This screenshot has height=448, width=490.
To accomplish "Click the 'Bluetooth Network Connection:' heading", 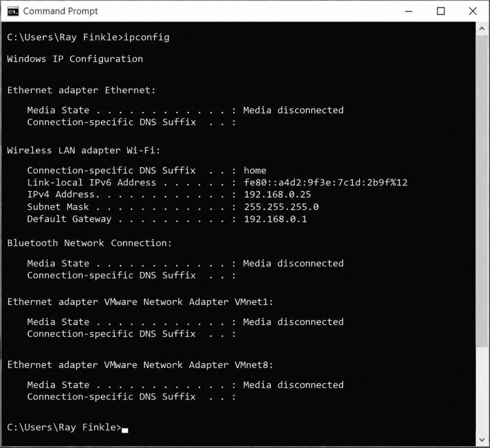I will pos(89,243).
